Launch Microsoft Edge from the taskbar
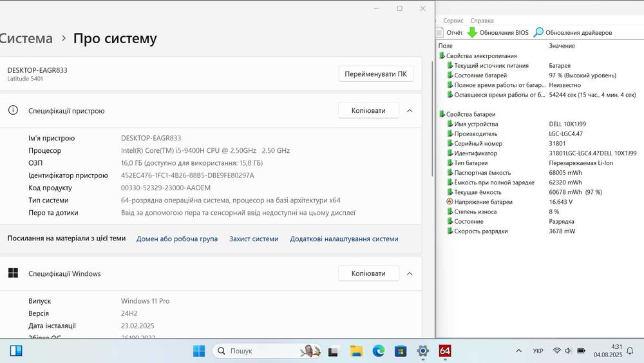Image resolution: width=644 pixels, height=363 pixels. tap(378, 351)
